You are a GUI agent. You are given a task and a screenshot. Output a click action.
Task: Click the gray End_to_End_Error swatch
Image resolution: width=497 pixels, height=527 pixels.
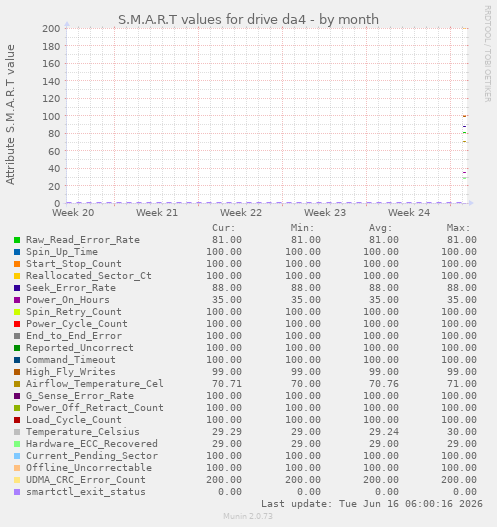(17, 336)
